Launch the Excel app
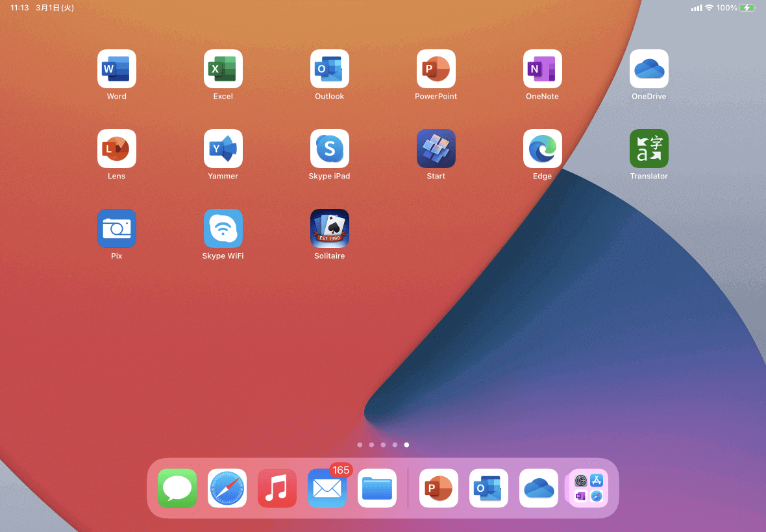Image resolution: width=766 pixels, height=532 pixels. pyautogui.click(x=223, y=69)
